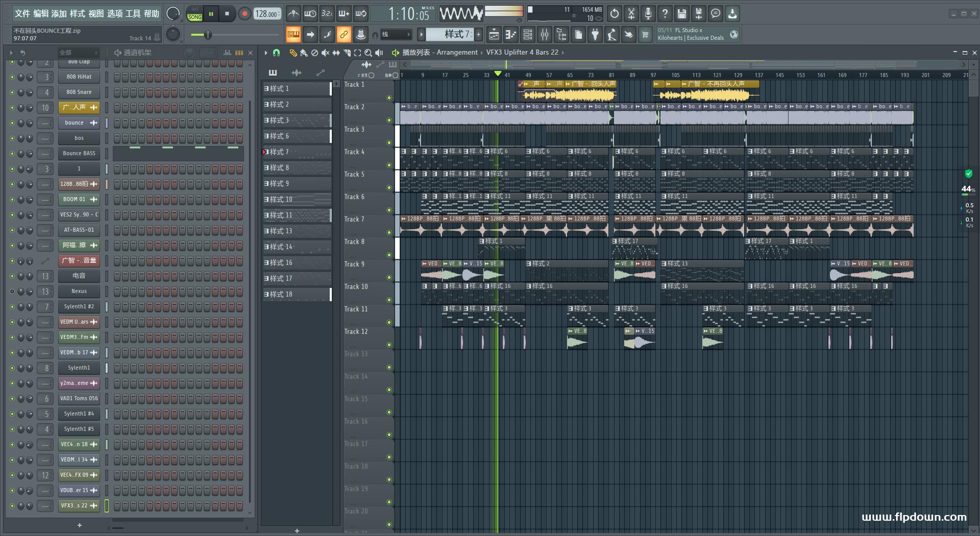Mute Track 2 with its green light
The height and width of the screenshot is (536, 980).
point(389,120)
